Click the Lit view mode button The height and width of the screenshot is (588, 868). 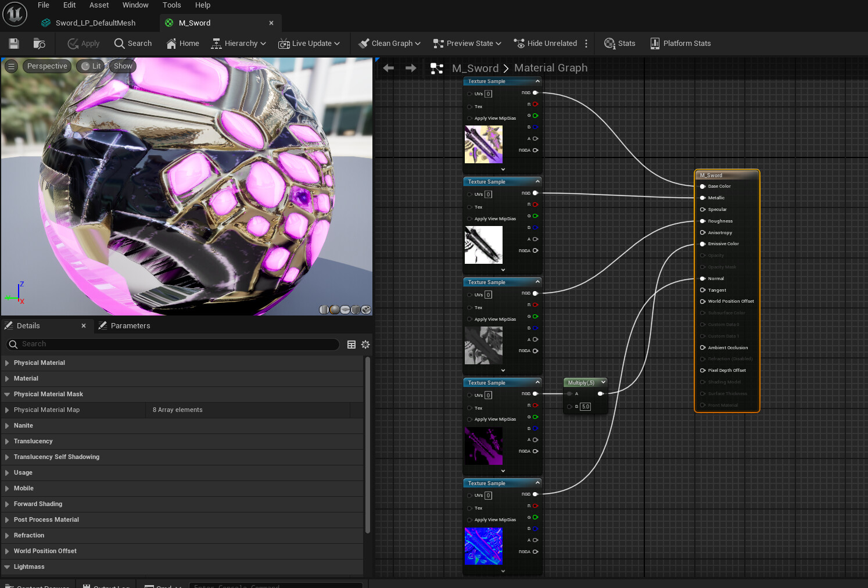coord(91,66)
